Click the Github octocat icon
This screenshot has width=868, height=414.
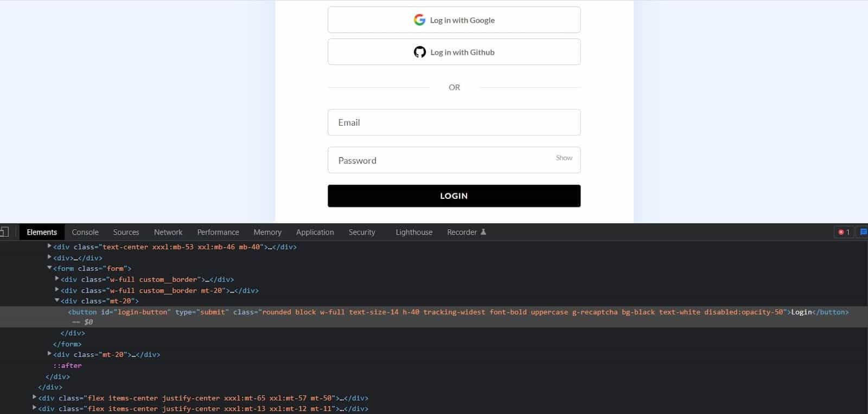(x=420, y=52)
